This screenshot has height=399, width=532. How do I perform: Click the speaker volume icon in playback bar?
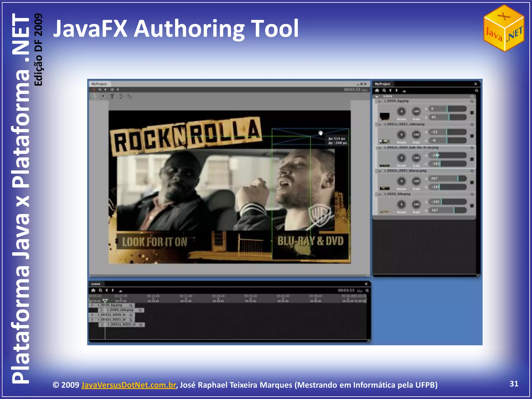(x=118, y=89)
